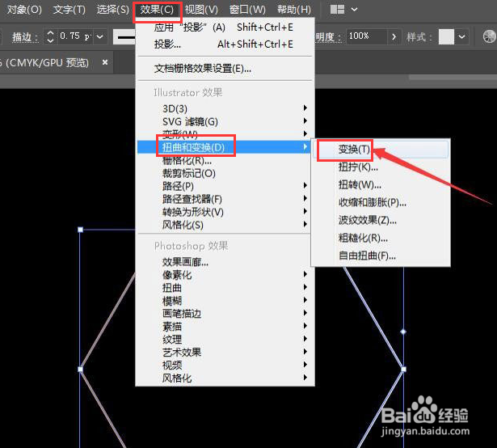Open the style dropdown arrow
The height and width of the screenshot is (448, 497).
tap(461, 37)
